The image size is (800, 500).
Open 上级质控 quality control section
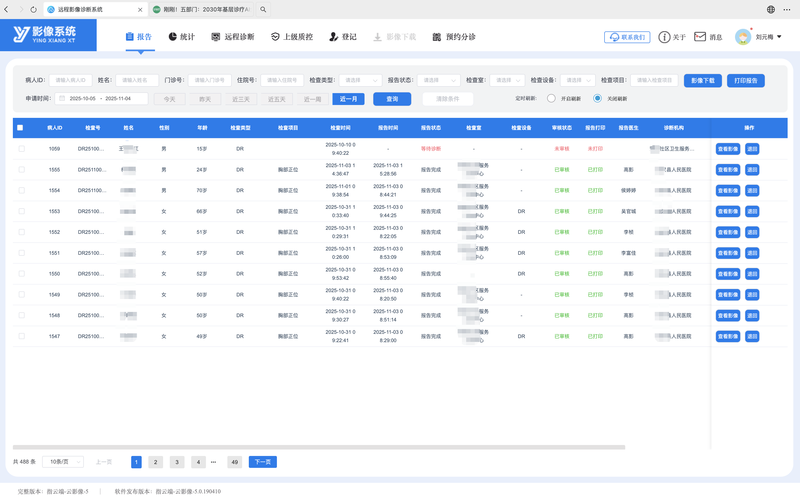coord(291,37)
